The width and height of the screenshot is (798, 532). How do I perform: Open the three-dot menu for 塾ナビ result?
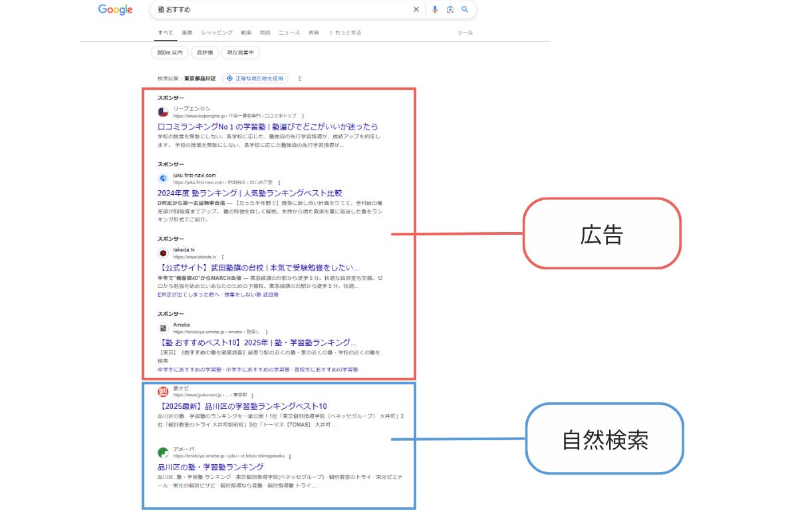(252, 396)
